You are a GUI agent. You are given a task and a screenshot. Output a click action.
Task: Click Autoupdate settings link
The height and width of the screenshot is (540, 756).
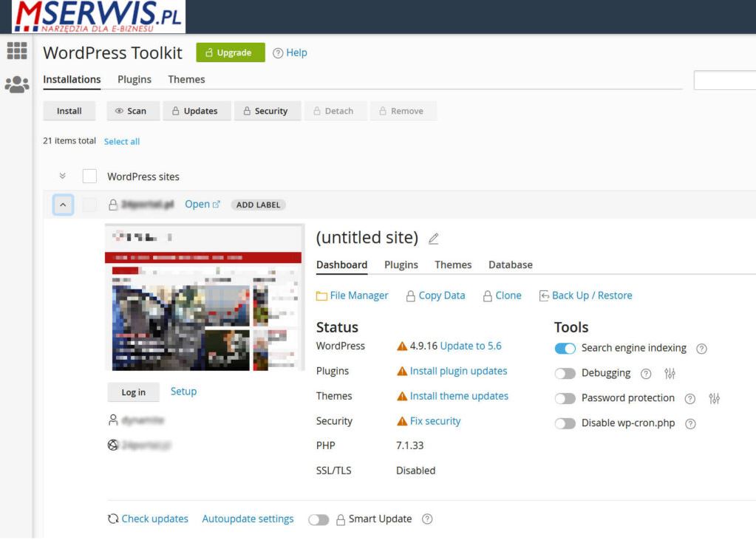(x=248, y=519)
